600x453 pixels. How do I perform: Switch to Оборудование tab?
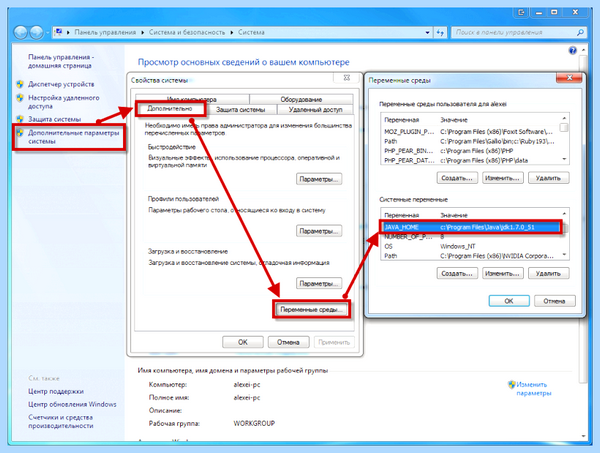[x=301, y=99]
